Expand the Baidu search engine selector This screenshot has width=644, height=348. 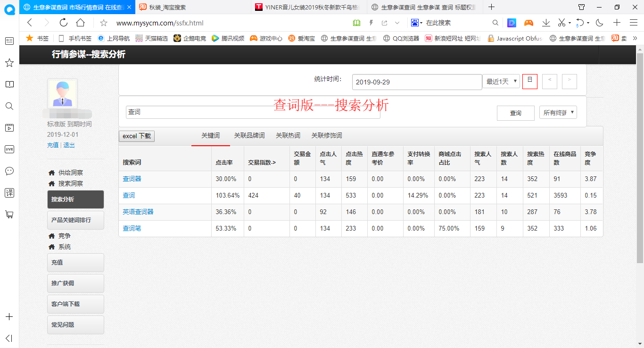click(416, 23)
